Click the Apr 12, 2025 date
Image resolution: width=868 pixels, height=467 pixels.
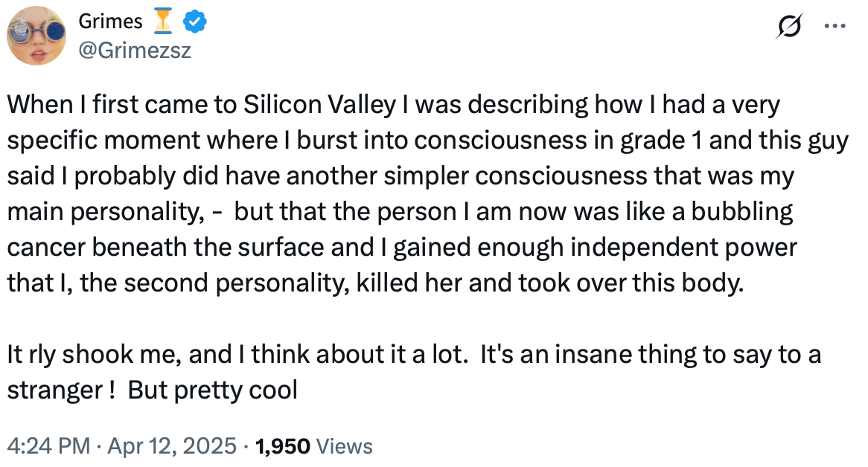172,446
